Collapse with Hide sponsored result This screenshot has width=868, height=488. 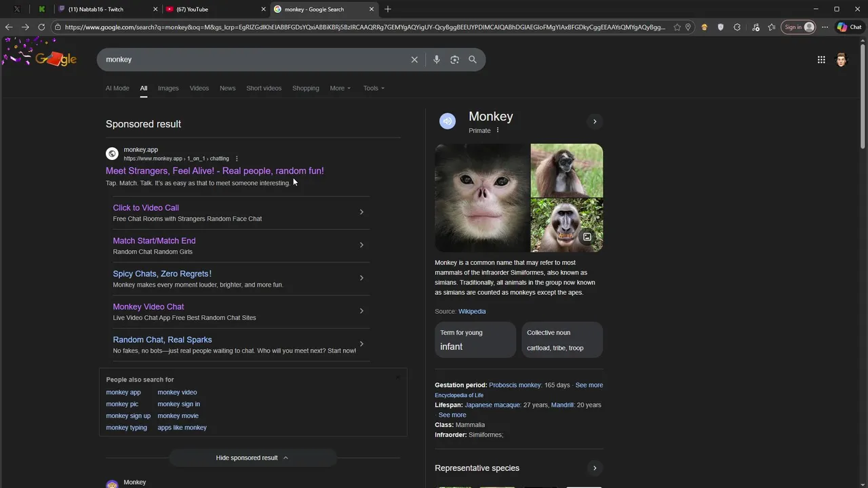pos(252,457)
